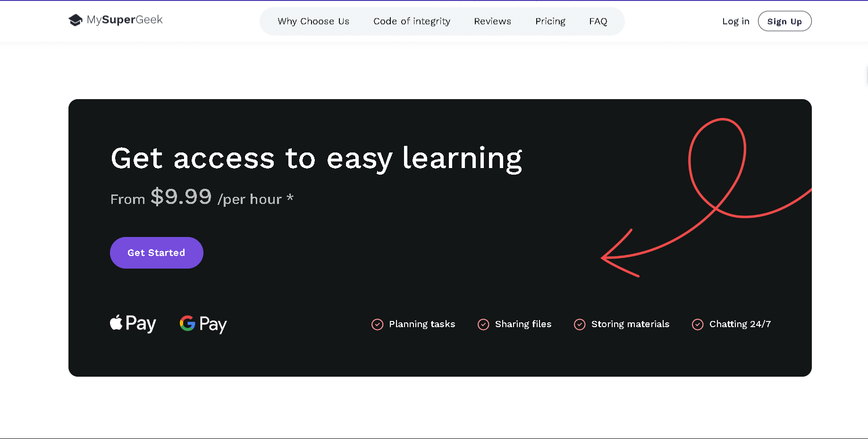Click the checkmark icon beside Planning tasks
Screen dimensions: 868x439
tap(377, 324)
